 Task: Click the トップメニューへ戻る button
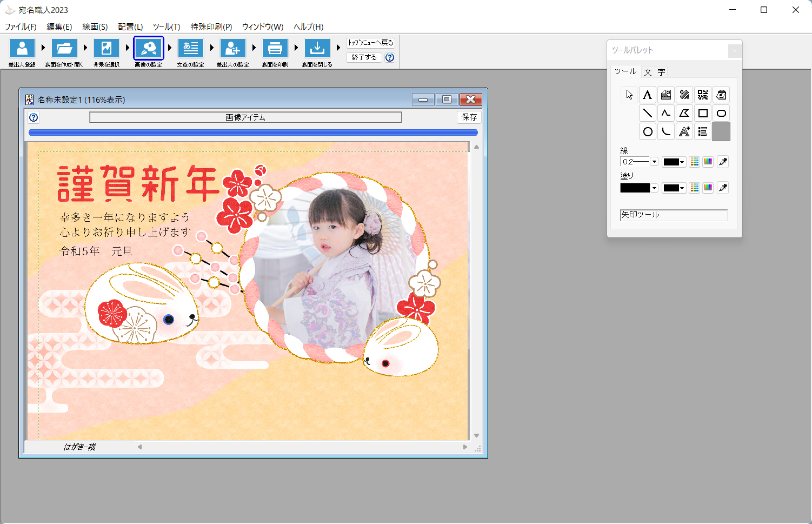point(371,43)
